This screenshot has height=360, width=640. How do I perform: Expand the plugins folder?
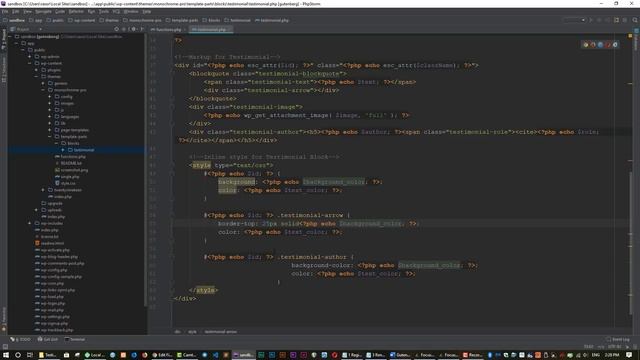click(36, 70)
